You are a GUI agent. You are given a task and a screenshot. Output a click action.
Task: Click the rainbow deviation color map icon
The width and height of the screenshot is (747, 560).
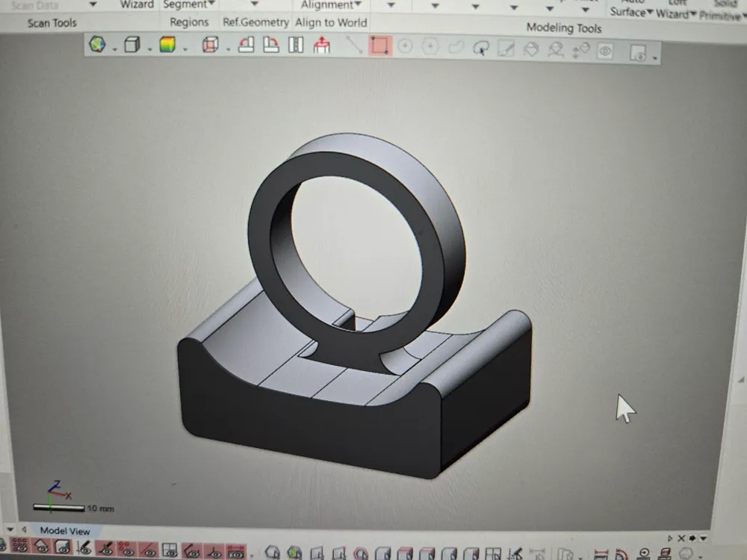[167, 45]
